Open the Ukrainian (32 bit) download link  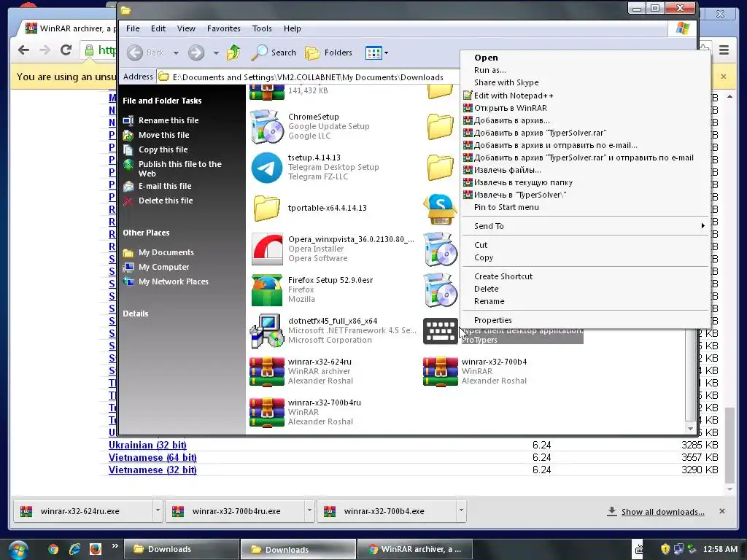[x=147, y=446]
